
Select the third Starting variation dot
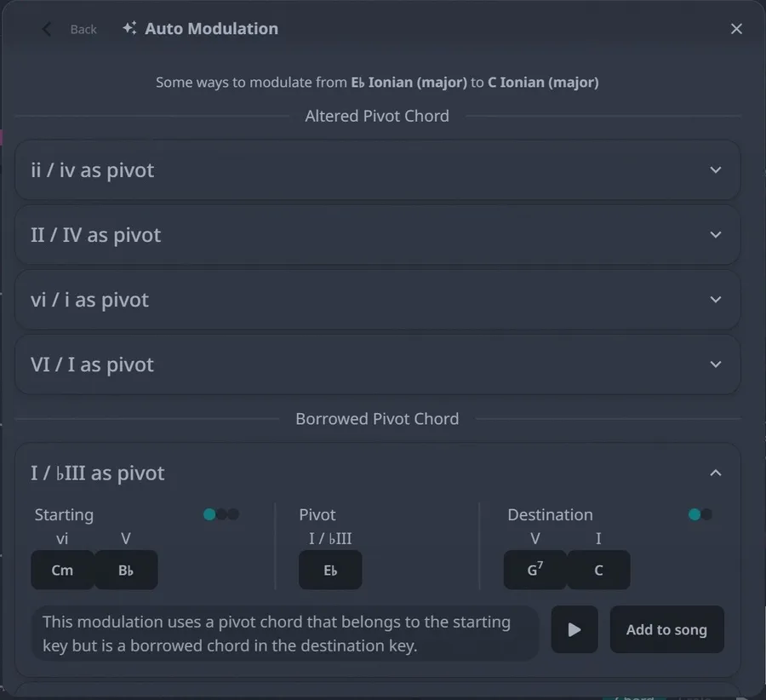coord(233,514)
